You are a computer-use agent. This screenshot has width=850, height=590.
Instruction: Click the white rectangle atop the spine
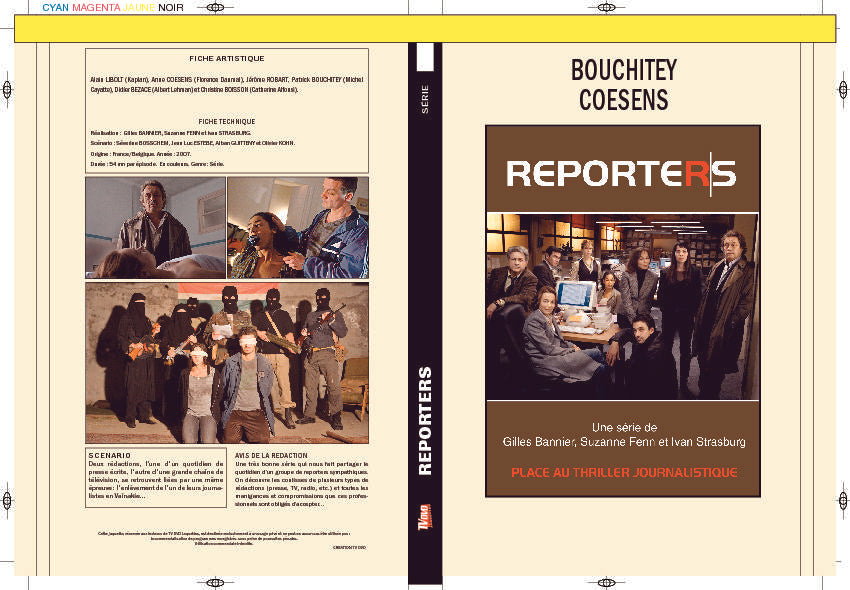pos(425,57)
